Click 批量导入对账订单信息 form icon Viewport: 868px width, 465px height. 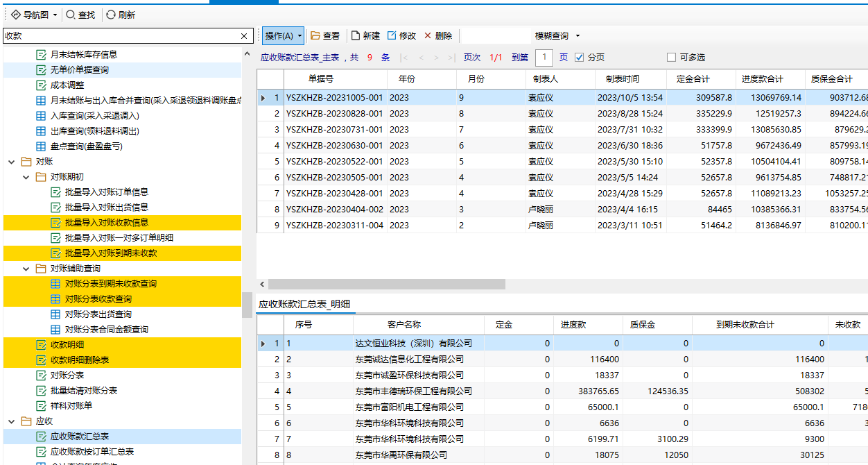click(55, 192)
